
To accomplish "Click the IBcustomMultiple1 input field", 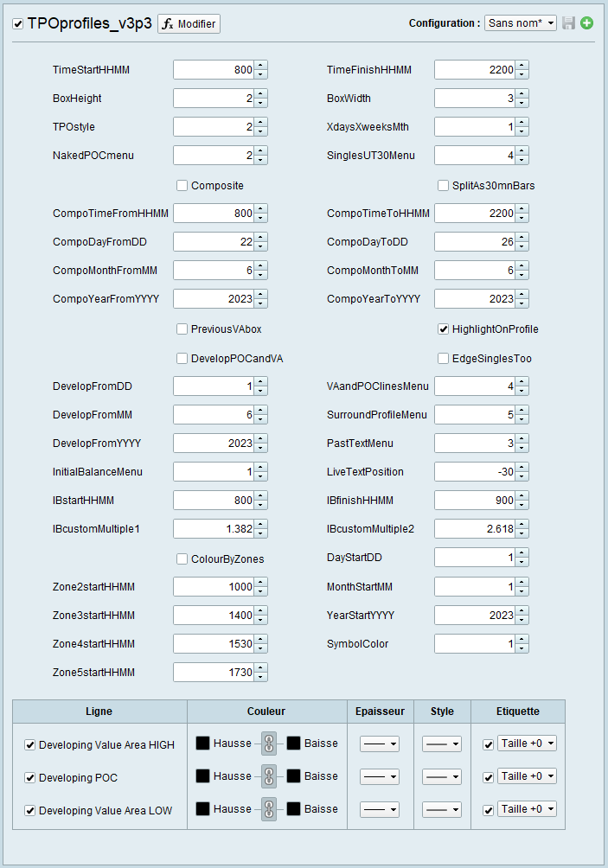I will pyautogui.click(x=214, y=528).
